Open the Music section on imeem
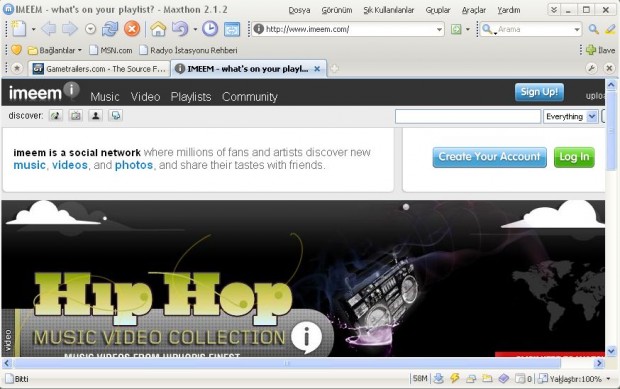The image size is (620, 389). pyautogui.click(x=105, y=97)
